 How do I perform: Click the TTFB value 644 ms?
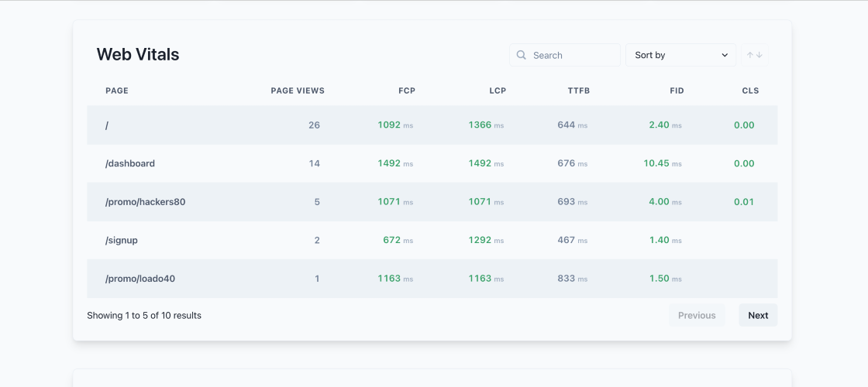pos(573,125)
